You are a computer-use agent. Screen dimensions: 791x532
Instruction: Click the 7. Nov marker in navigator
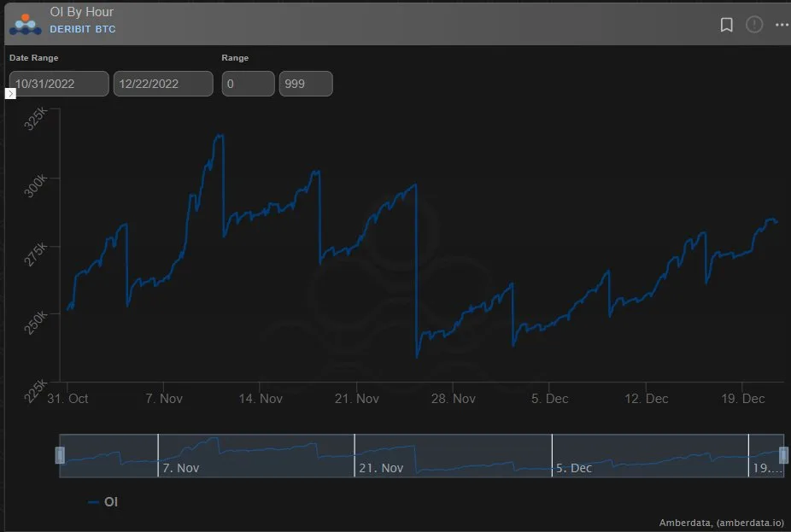[x=180, y=468]
